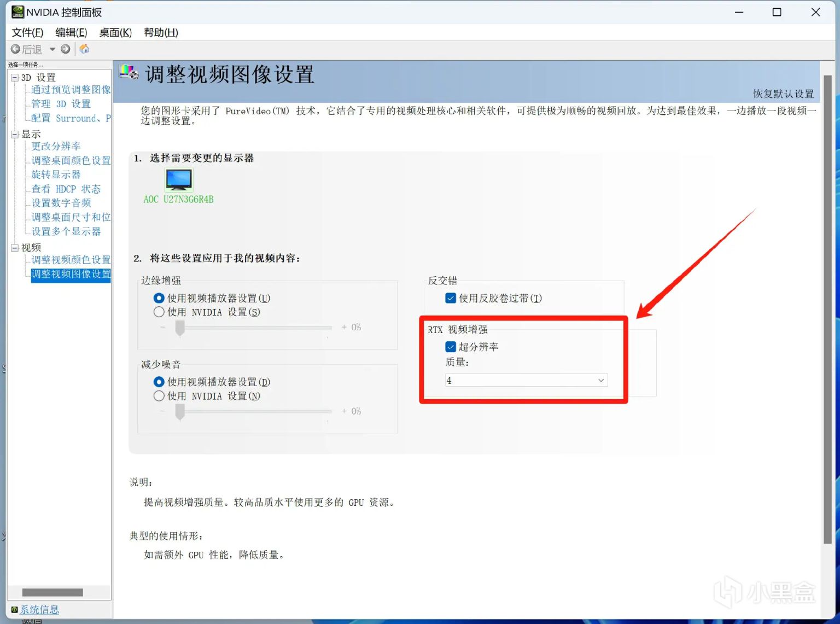Open the 桌面(K) menu
This screenshot has width=840, height=624.
coord(115,33)
